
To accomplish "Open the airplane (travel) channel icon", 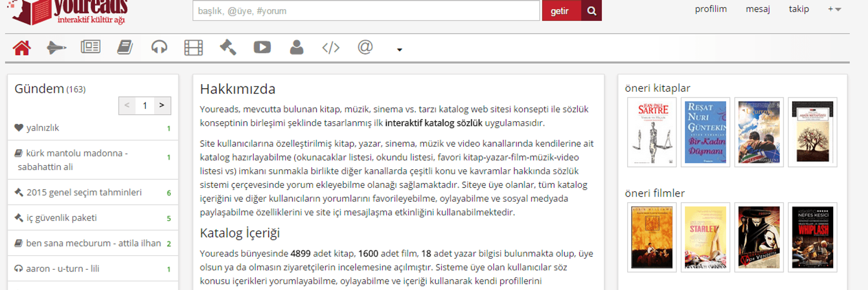I will [56, 48].
